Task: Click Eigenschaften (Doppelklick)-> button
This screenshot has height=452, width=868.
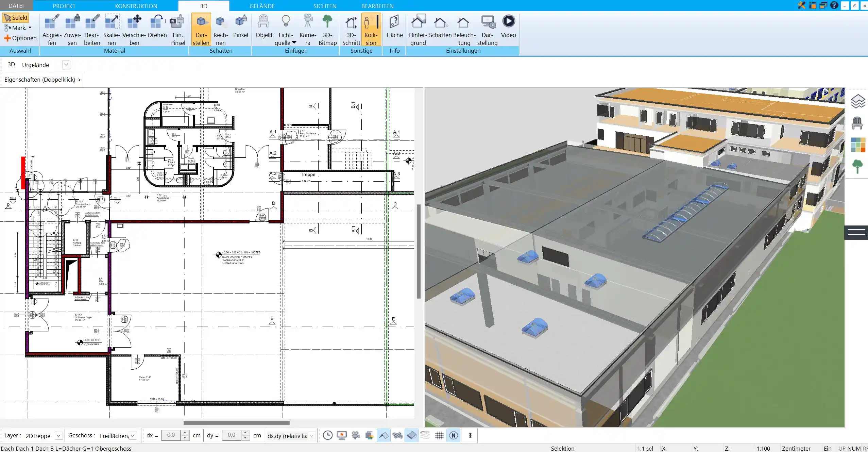Action: coord(42,80)
